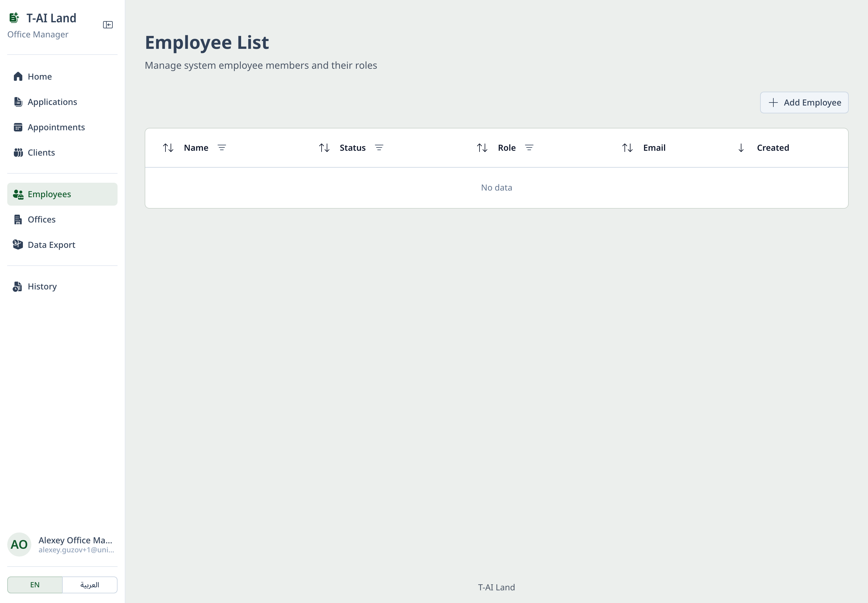The height and width of the screenshot is (603, 868).
Task: Click the Home house icon
Action: pyautogui.click(x=18, y=77)
